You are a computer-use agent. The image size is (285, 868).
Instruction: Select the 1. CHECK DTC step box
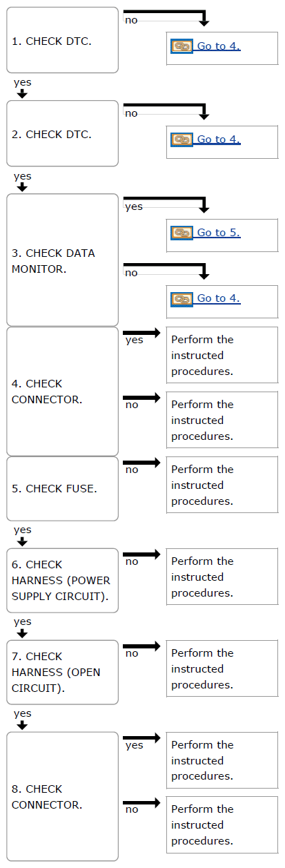pyautogui.click(x=63, y=40)
